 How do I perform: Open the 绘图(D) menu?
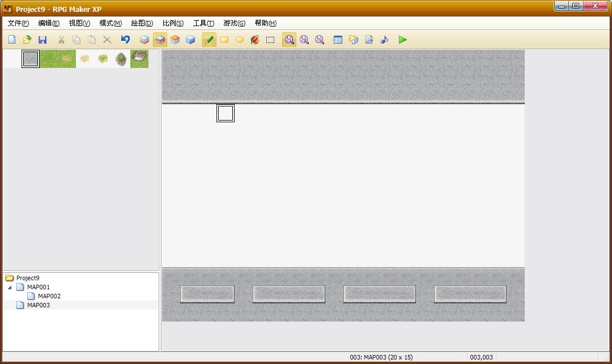point(142,23)
